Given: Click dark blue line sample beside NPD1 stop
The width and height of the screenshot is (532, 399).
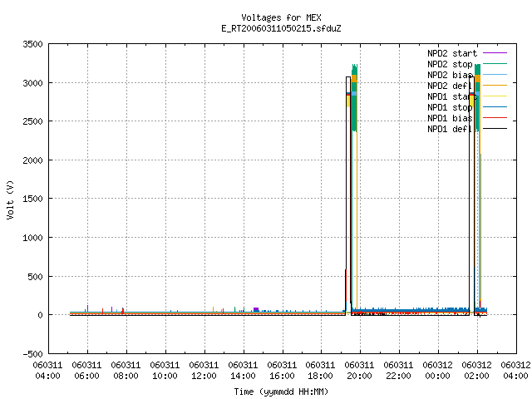Looking at the screenshot, I should click(495, 107).
